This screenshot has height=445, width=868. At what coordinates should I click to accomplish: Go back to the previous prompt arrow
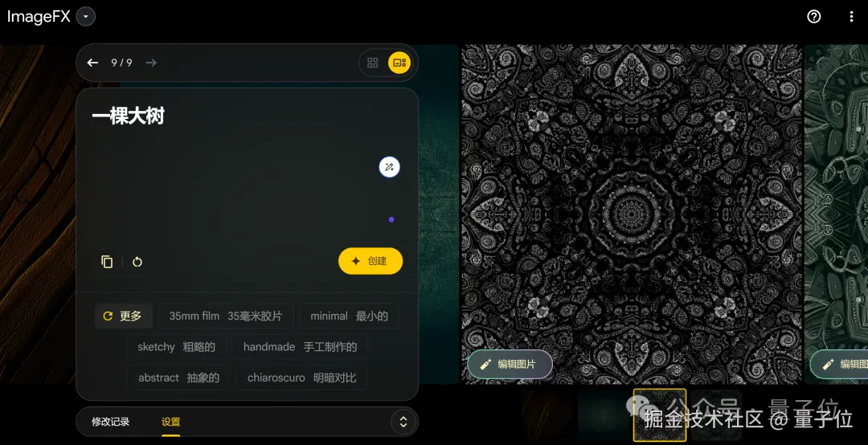pyautogui.click(x=92, y=63)
